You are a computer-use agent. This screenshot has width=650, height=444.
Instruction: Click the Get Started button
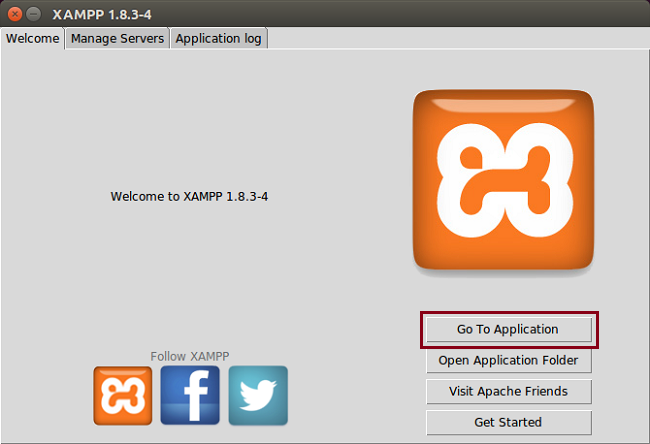tap(508, 422)
